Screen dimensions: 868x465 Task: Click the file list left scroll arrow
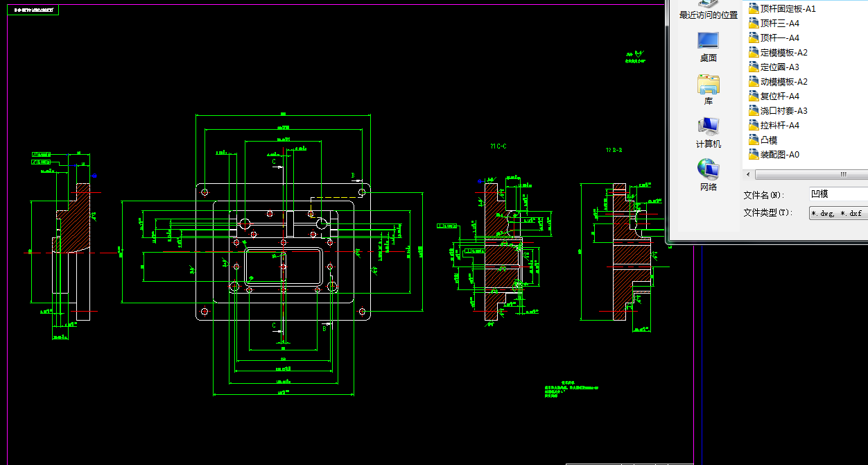pyautogui.click(x=747, y=174)
